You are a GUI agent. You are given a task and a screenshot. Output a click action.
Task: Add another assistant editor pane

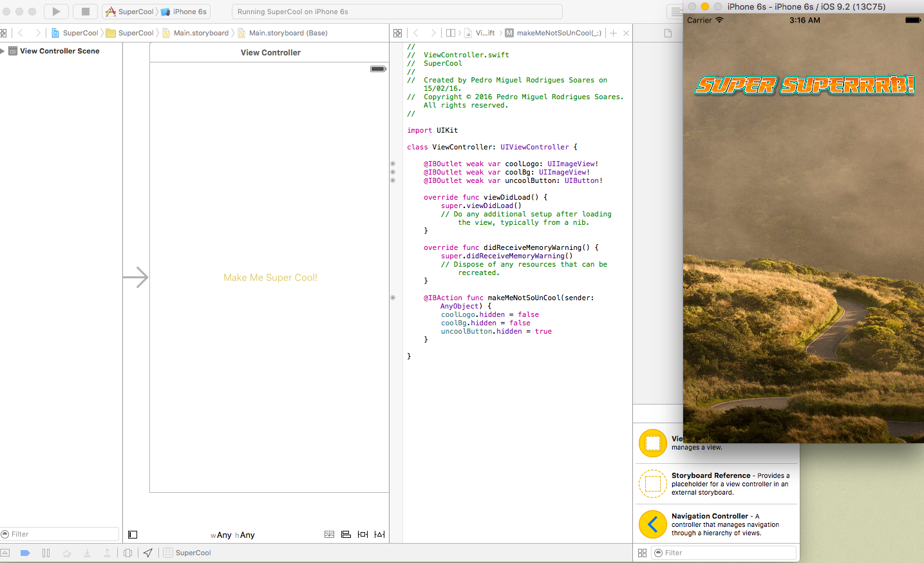point(614,33)
